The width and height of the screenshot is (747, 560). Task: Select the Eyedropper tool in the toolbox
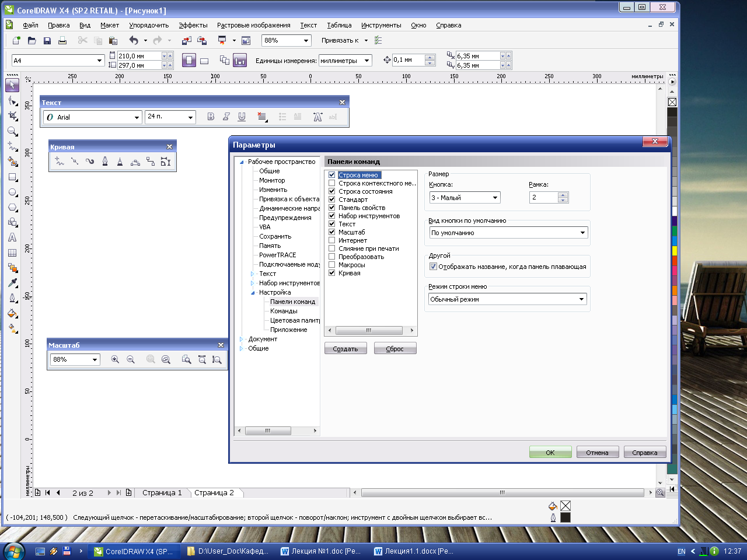tap(12, 283)
